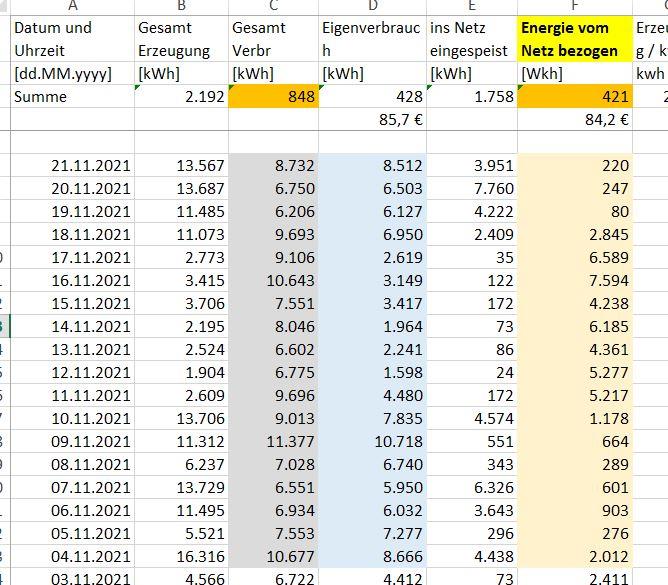Click the 'Gesamt Erzeugung' header cell

[181, 39]
